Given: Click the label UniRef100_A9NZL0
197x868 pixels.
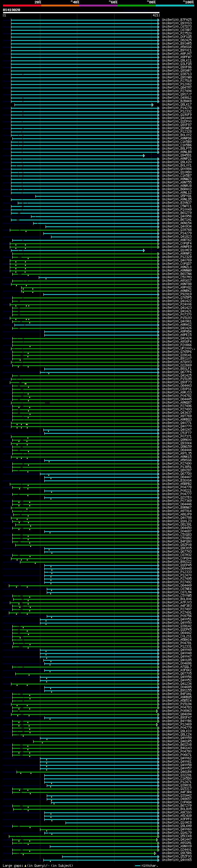Looking at the screenshot, I should (x=177, y=267).
